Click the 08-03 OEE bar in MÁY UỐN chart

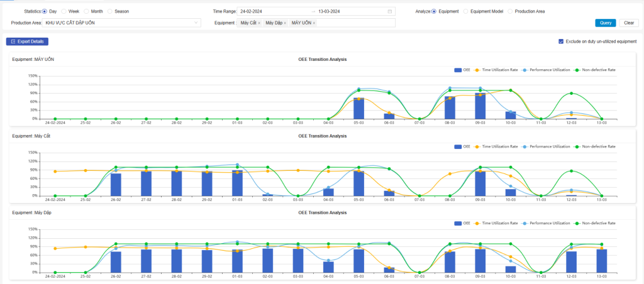(450, 107)
